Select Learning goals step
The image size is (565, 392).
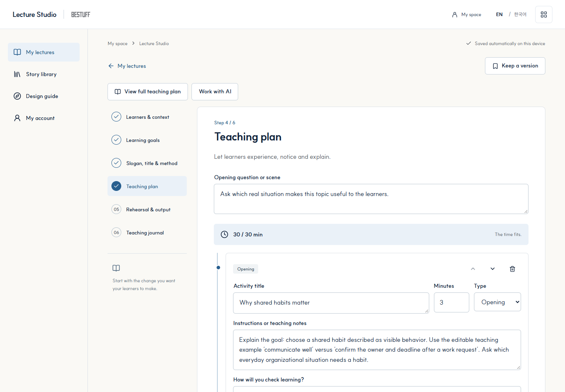(x=147, y=140)
